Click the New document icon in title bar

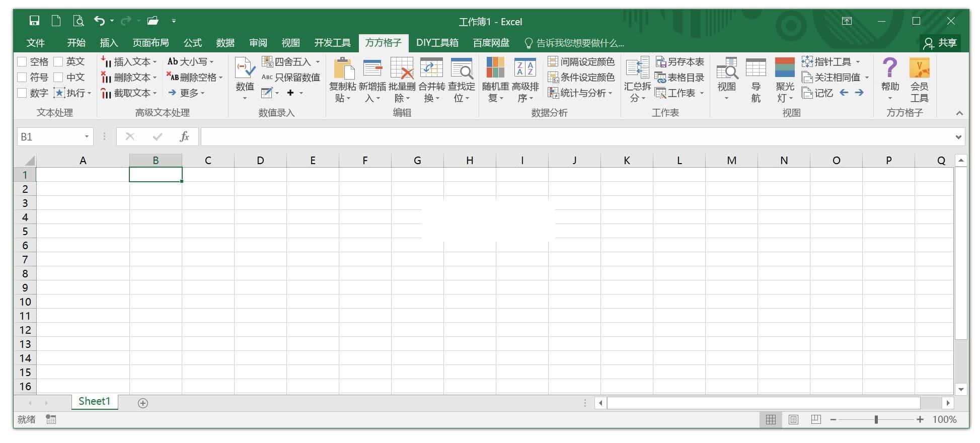[x=56, y=21]
